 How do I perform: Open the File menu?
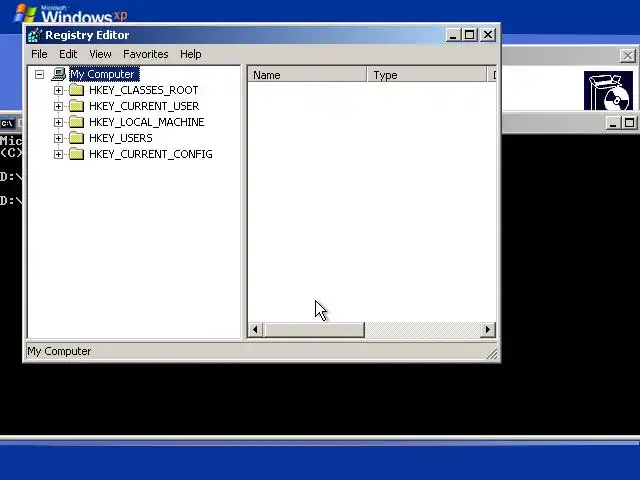click(39, 54)
